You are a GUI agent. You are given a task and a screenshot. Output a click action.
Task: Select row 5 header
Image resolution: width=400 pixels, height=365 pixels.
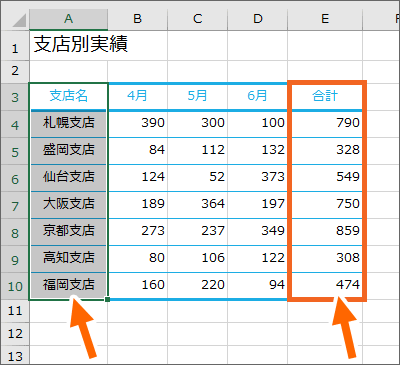point(15,152)
